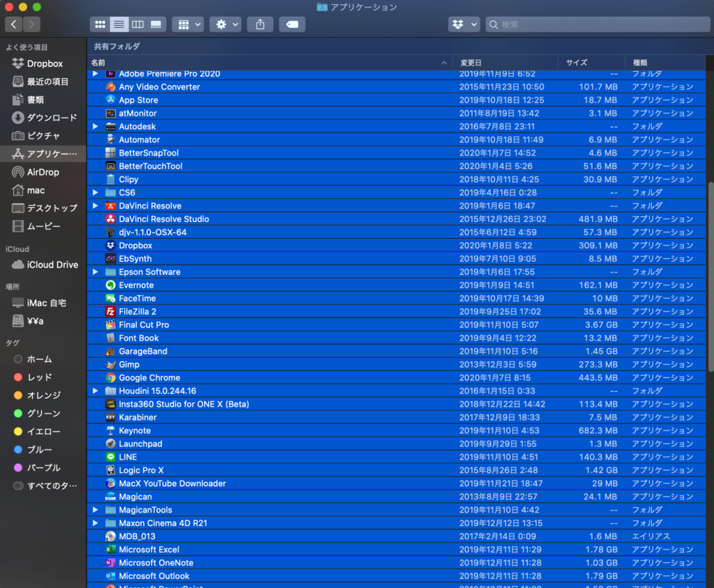This screenshot has height=588, width=714.
Task: Click the Share toolbar button
Action: point(260,24)
